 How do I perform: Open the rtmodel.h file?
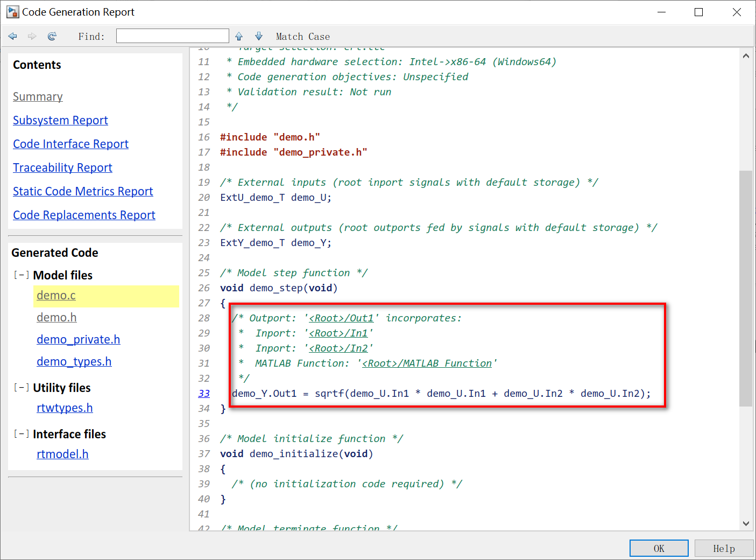click(62, 454)
